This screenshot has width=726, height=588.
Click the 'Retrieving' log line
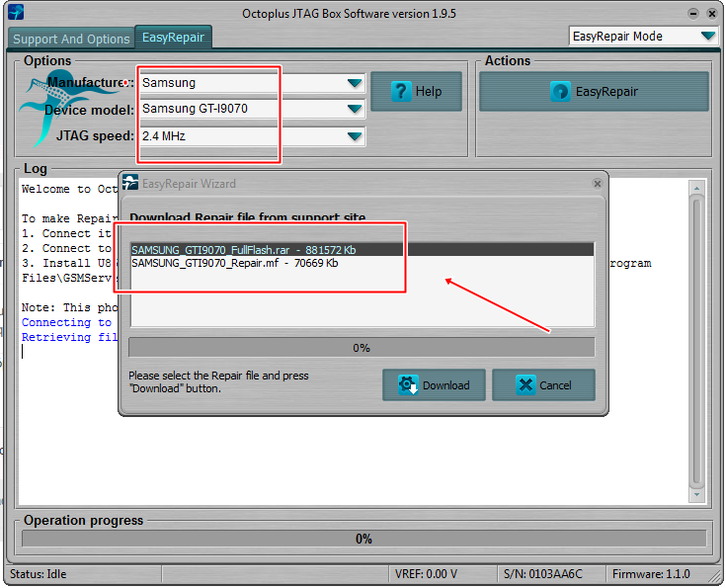tap(69, 337)
